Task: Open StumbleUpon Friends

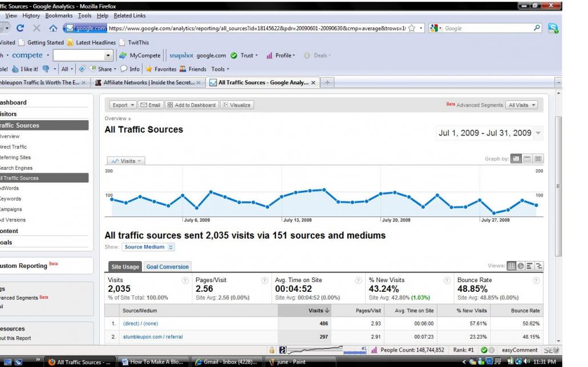Action: pyautogui.click(x=193, y=69)
